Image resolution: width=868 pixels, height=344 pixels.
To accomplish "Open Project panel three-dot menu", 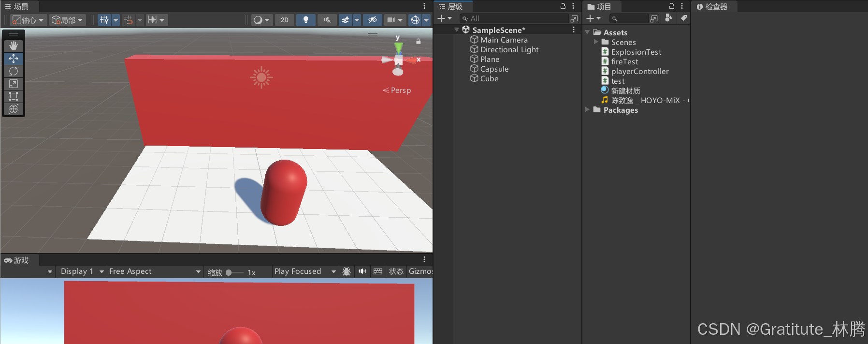I will pyautogui.click(x=682, y=6).
